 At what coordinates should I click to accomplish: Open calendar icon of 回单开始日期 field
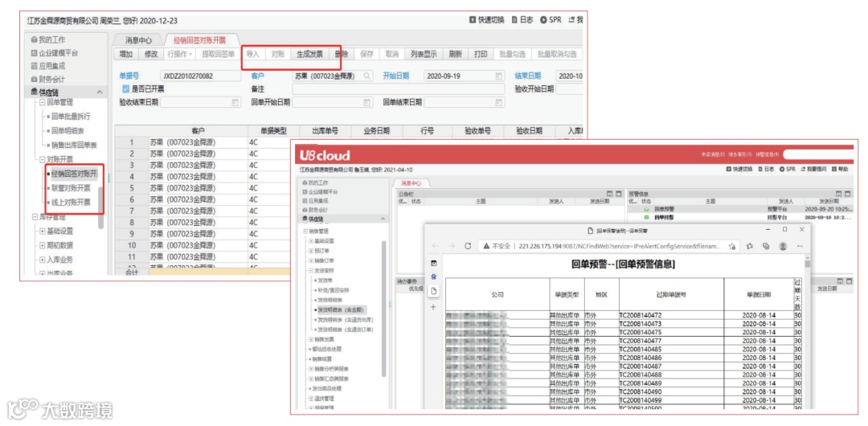[x=366, y=102]
